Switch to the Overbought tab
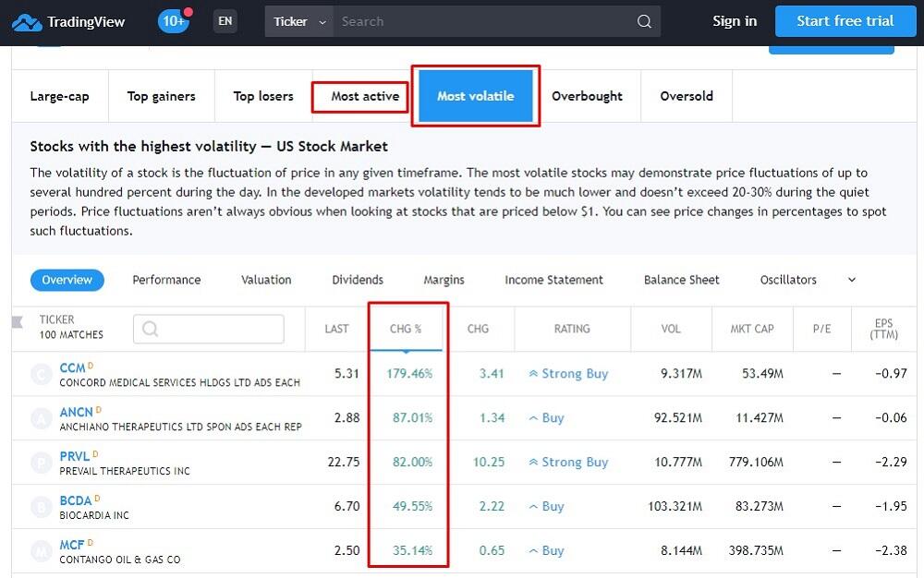The image size is (924, 578). coord(587,96)
